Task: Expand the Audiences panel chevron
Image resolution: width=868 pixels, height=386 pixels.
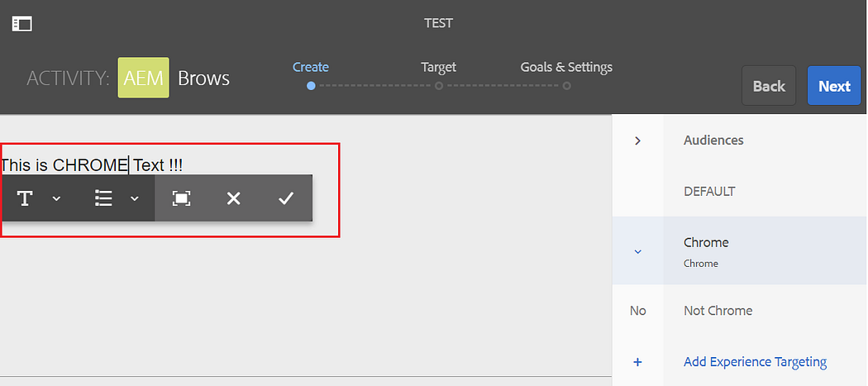Action: 637,141
